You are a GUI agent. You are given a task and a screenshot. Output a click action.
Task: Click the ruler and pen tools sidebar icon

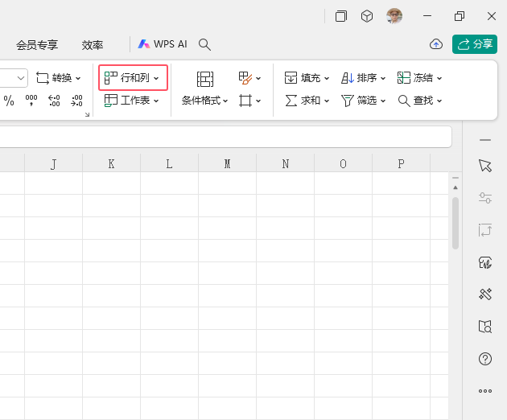point(485,294)
